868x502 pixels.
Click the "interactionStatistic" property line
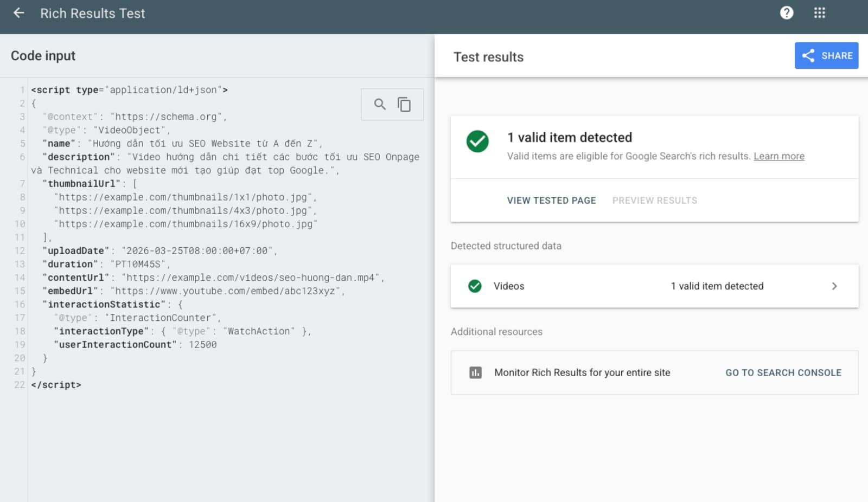(x=112, y=305)
